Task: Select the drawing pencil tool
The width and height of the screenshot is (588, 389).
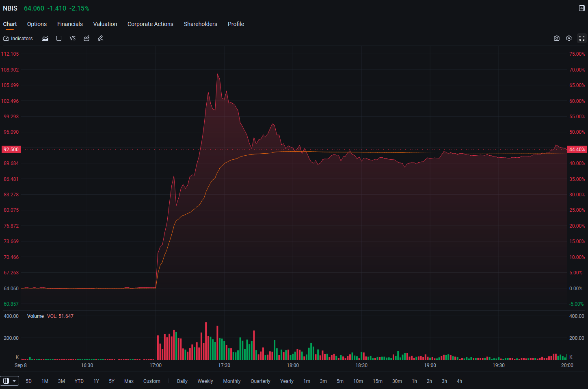Action: (x=100, y=38)
